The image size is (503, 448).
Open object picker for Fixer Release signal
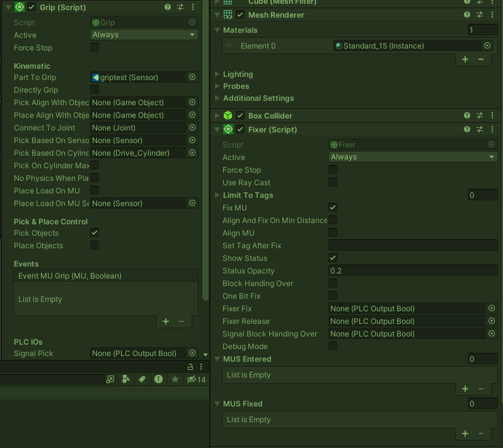pos(492,321)
